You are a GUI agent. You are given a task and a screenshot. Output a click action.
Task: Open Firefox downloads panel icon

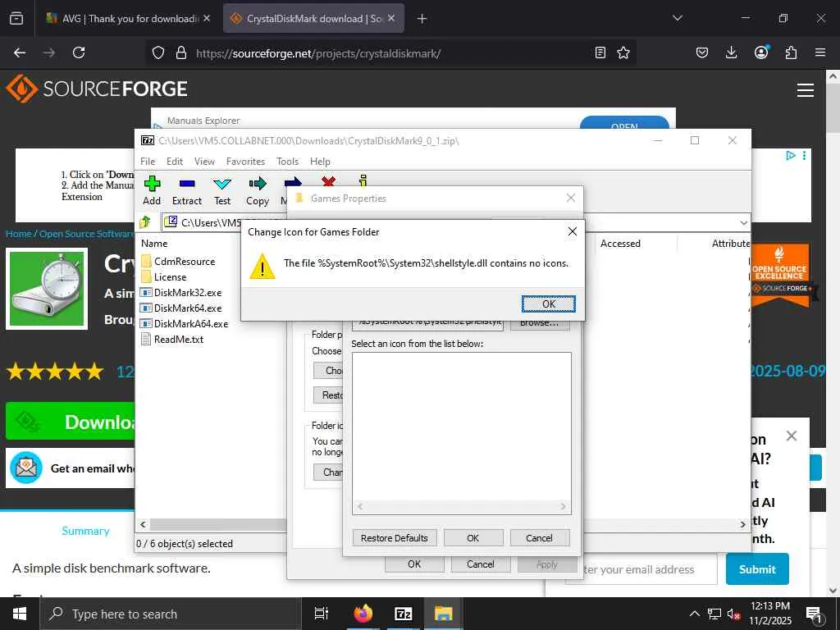731,52
